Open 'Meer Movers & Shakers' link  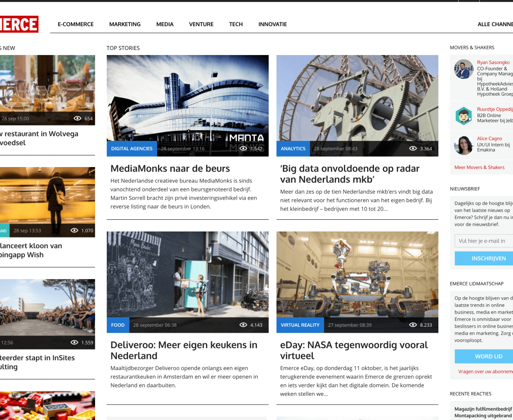coord(479,167)
